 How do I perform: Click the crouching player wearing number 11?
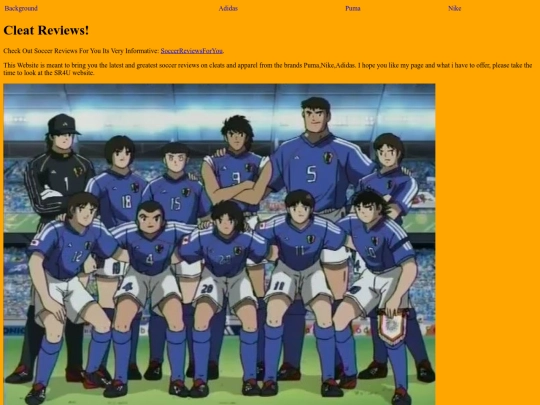(x=300, y=276)
